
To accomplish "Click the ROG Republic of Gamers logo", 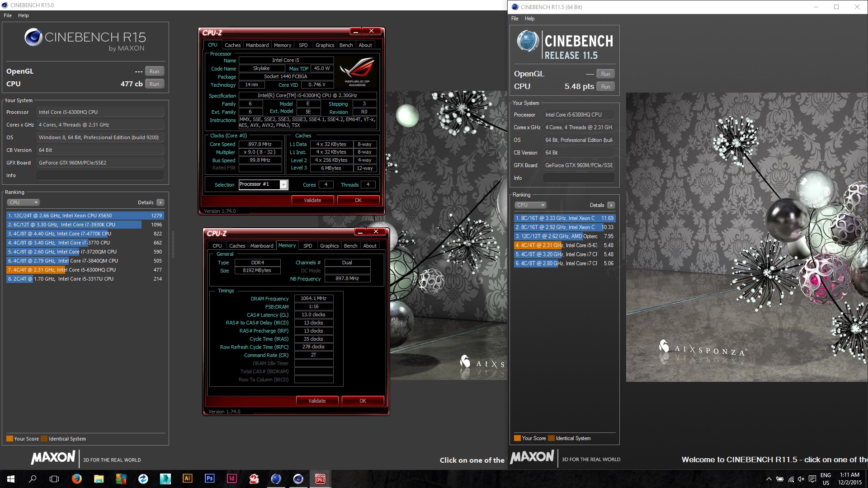I will click(357, 72).
